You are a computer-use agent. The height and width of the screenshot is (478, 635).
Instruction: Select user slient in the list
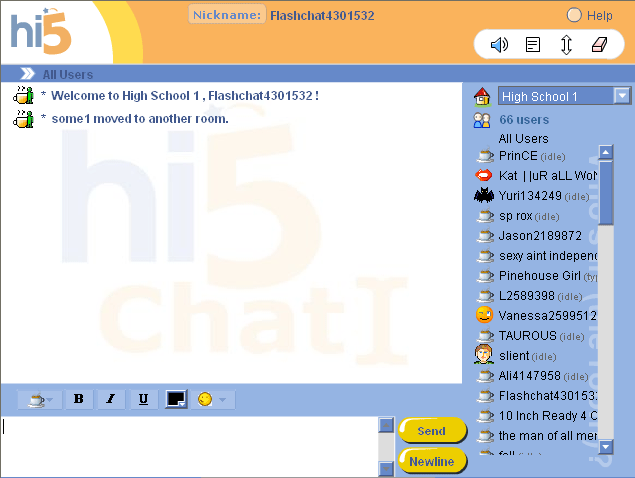click(x=527, y=356)
